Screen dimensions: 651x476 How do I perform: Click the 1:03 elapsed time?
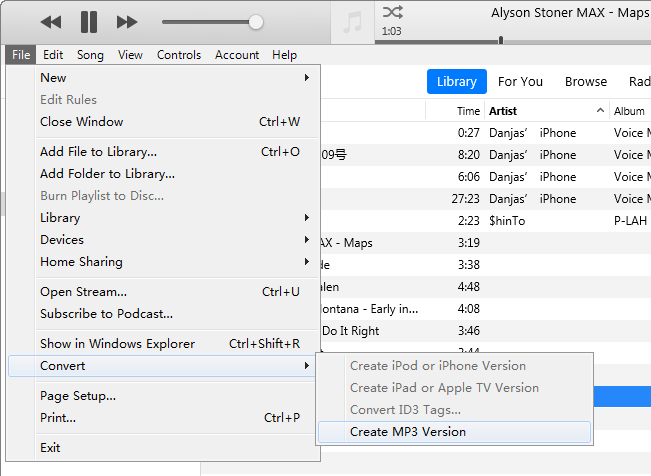click(392, 31)
